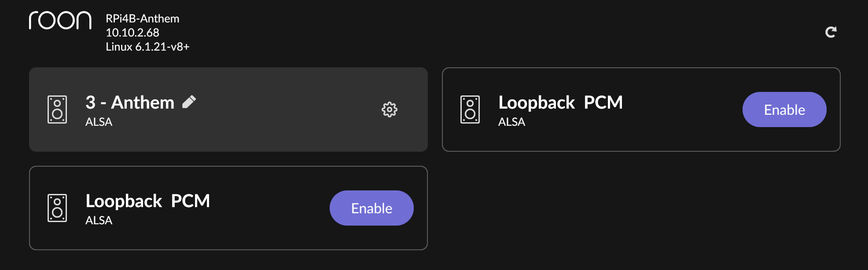Enable the Loopback PCM device beside 3 - Anthem
868x270 pixels.
(784, 109)
